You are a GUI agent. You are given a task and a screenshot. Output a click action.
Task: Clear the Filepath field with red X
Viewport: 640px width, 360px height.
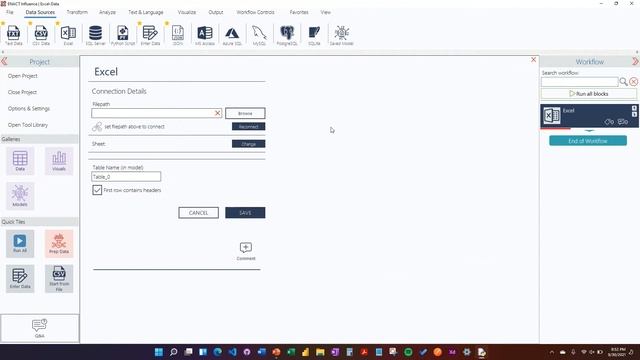tap(218, 113)
